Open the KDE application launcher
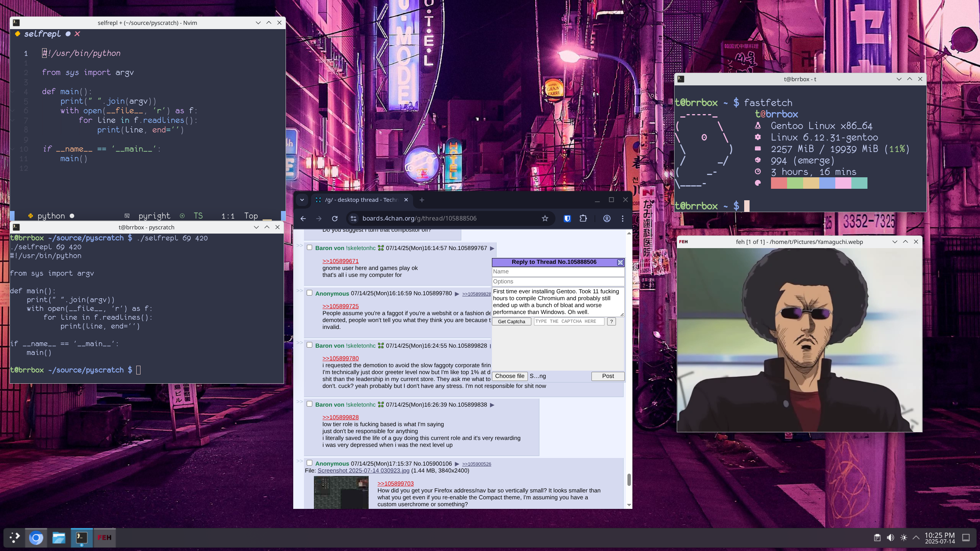This screenshot has height=551, width=980. coord(15,538)
